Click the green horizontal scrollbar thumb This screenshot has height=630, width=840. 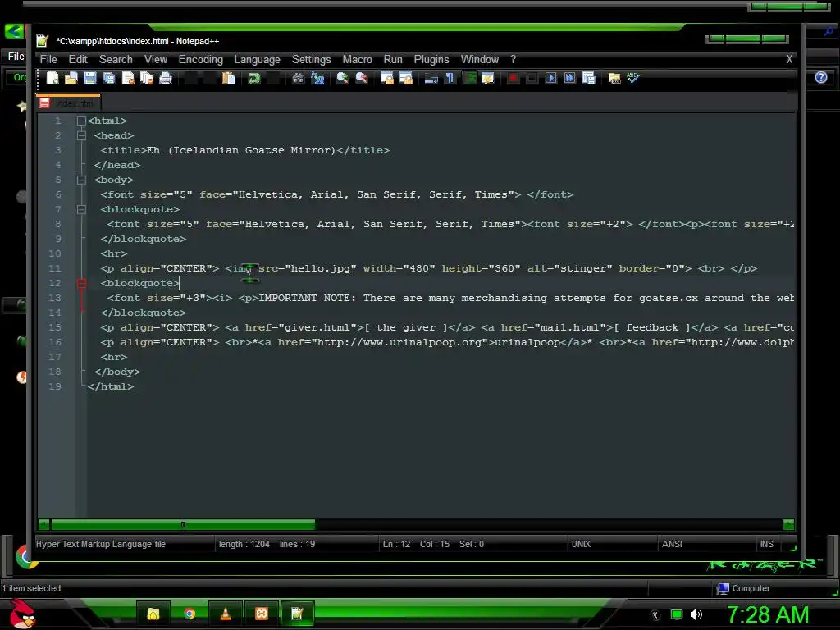183,524
